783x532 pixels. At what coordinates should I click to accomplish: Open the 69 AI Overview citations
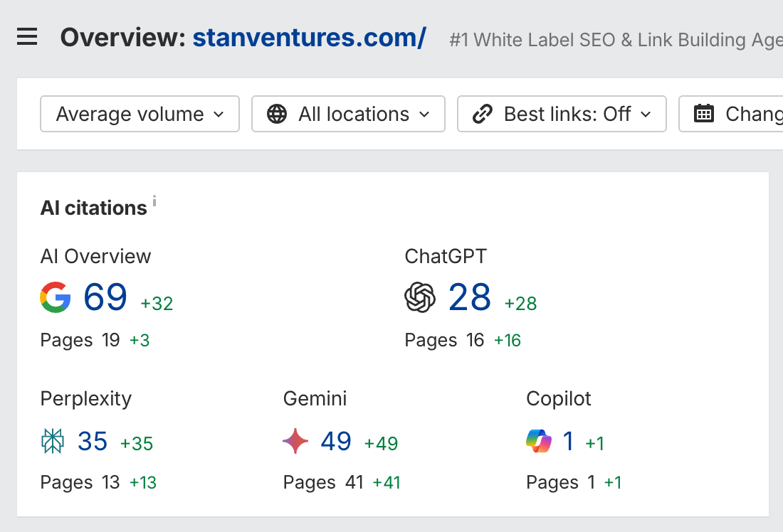click(105, 297)
